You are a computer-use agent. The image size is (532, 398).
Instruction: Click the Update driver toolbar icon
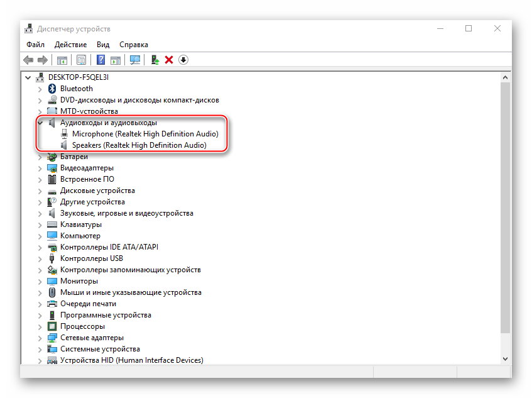point(155,60)
